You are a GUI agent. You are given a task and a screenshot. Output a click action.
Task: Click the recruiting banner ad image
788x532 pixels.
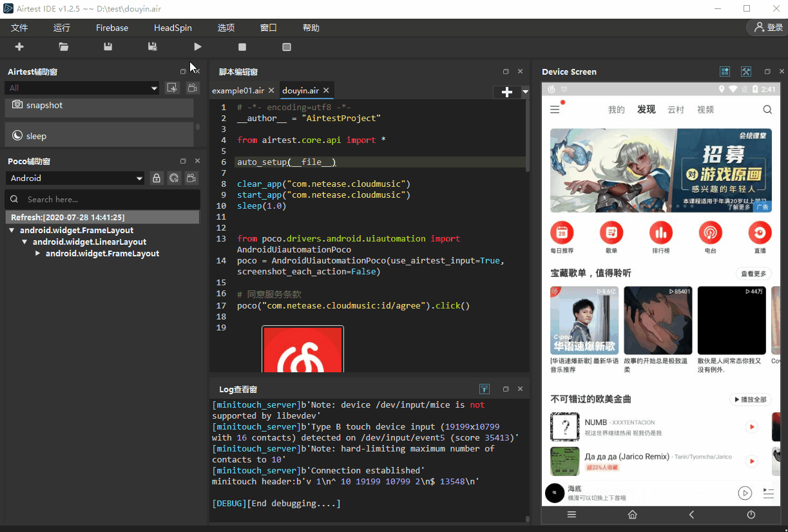point(661,170)
